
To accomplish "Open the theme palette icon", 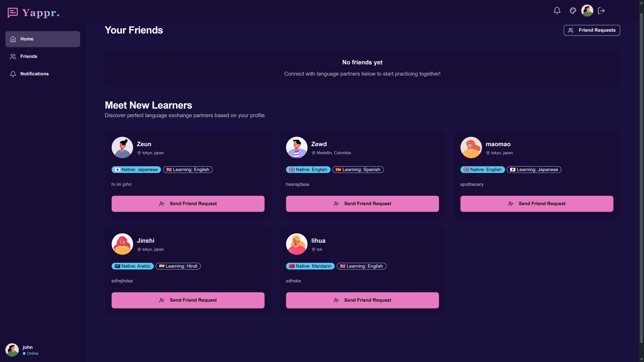I will click(x=573, y=10).
